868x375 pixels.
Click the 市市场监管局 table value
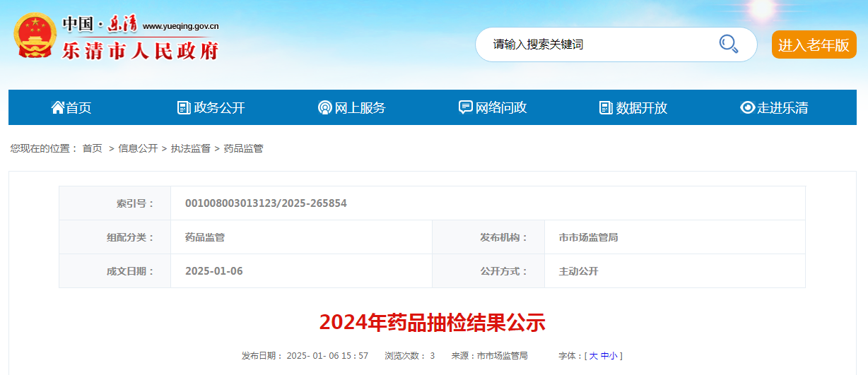point(588,237)
